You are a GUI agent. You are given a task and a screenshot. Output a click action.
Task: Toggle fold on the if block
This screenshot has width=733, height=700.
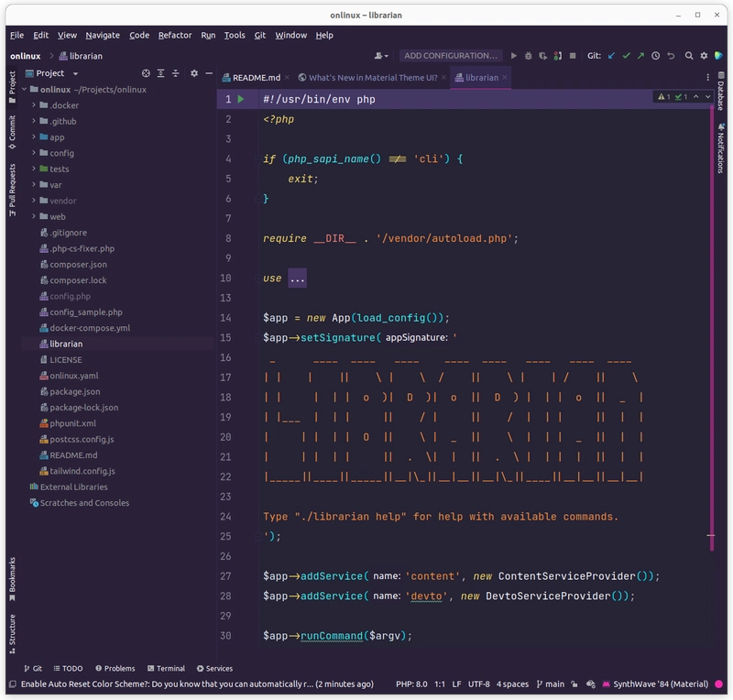click(x=257, y=159)
